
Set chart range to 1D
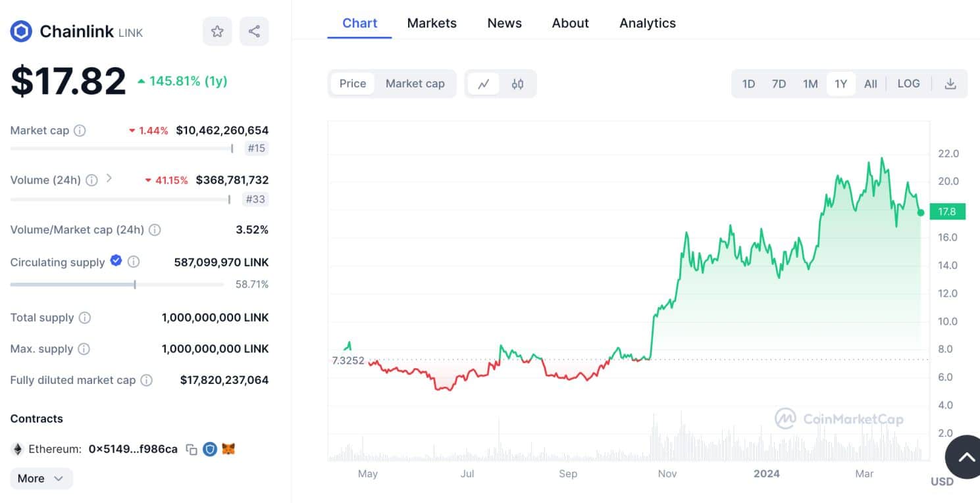tap(748, 84)
